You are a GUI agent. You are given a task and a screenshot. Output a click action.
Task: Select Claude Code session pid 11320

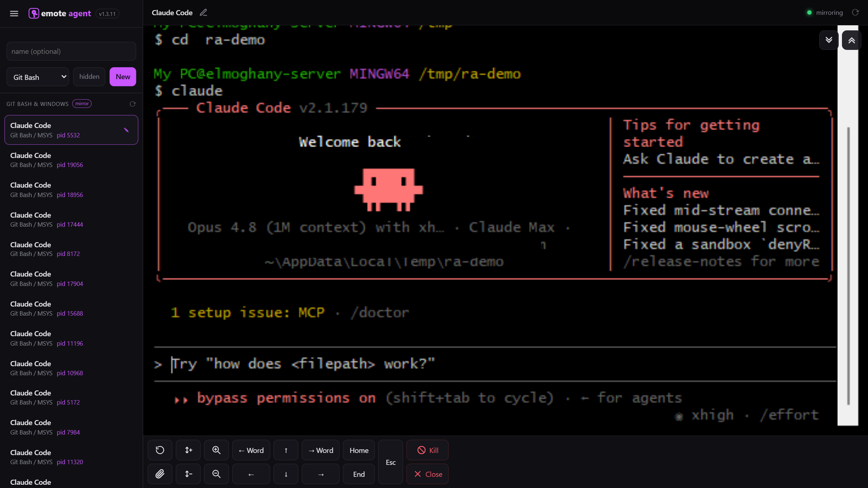tap(71, 457)
